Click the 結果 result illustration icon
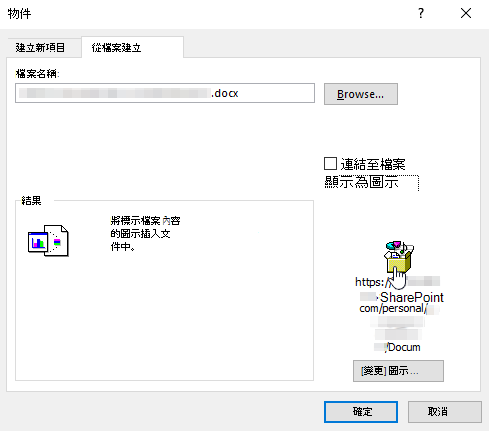Viewport: 489px width, 431px height. (48, 240)
